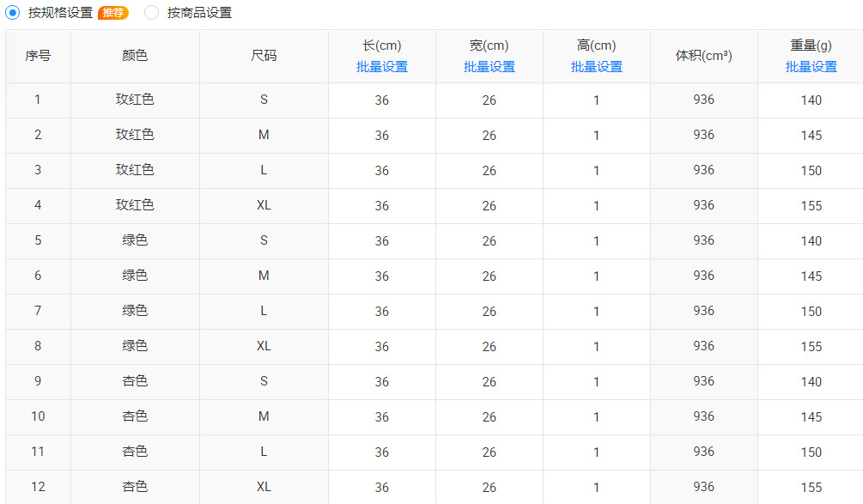Edit the weight field for 杏色 S
The image size is (863, 504).
coord(811,382)
